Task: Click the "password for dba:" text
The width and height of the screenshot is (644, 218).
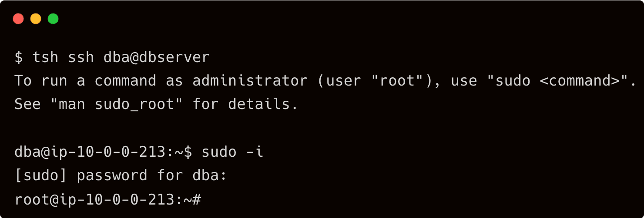Action: coord(152,175)
